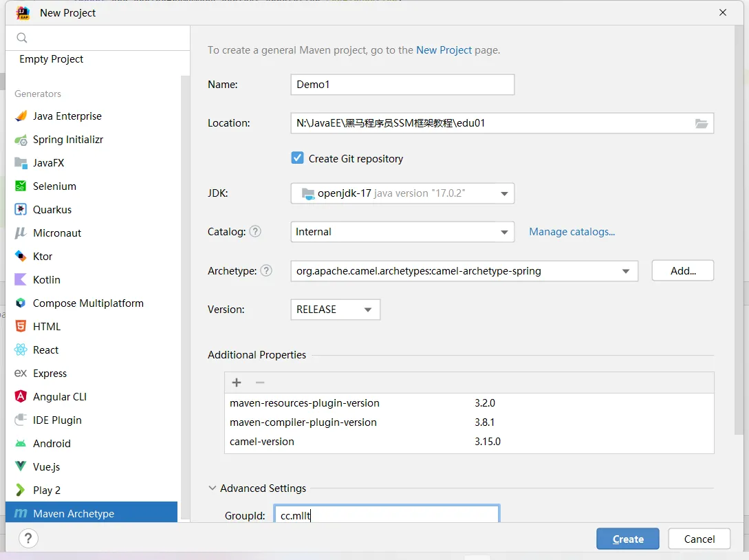Collapse the Advanced Settings section
The height and width of the screenshot is (560, 749).
pos(212,488)
